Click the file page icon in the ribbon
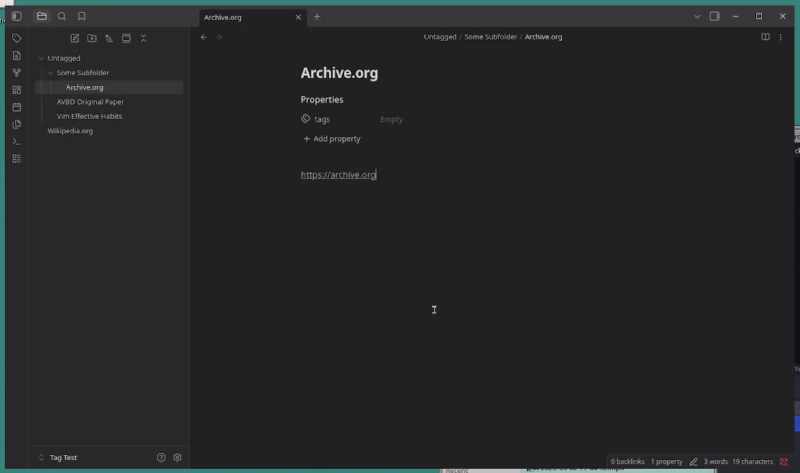 [16, 56]
